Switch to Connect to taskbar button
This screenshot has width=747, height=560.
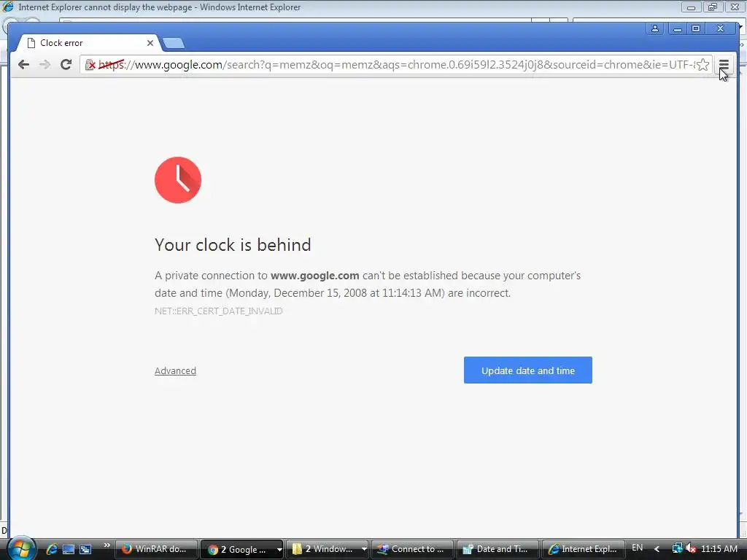[x=411, y=549]
